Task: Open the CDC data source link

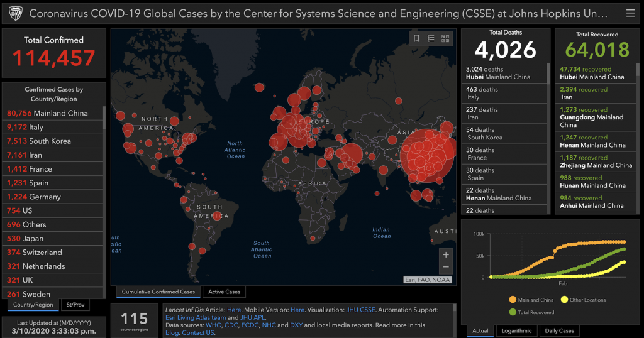Action: [231, 325]
